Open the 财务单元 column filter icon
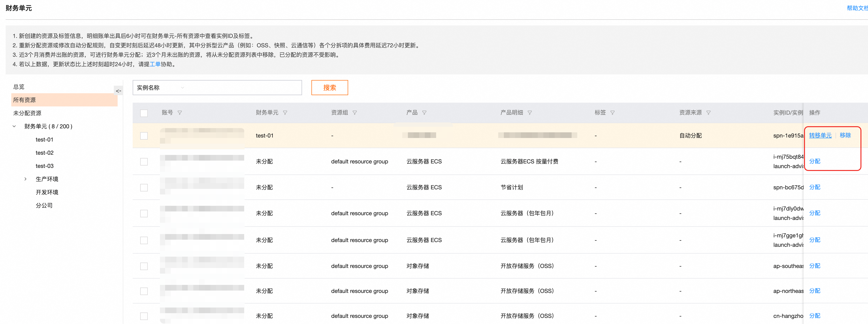The width and height of the screenshot is (868, 324). 285,113
